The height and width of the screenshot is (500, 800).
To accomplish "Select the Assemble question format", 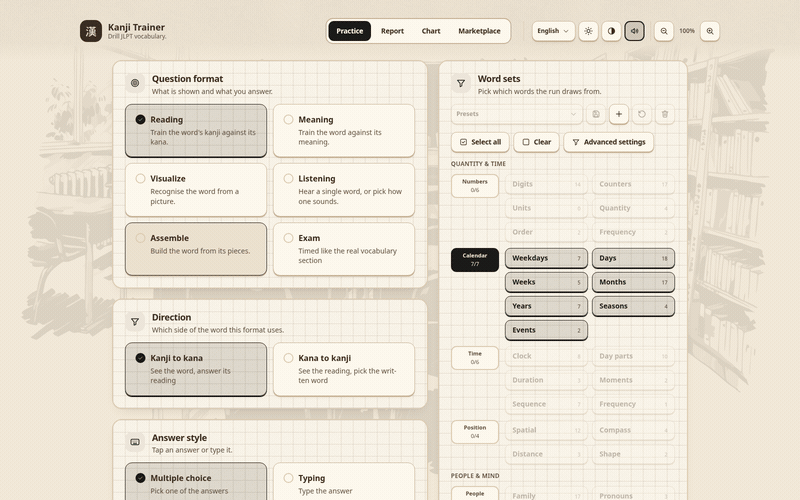I will (x=196, y=249).
